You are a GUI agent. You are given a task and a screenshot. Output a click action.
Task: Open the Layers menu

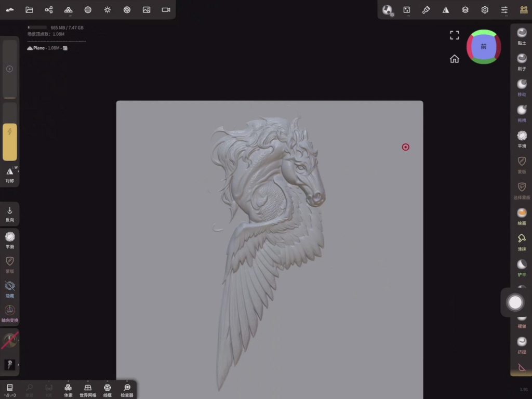coord(465,10)
